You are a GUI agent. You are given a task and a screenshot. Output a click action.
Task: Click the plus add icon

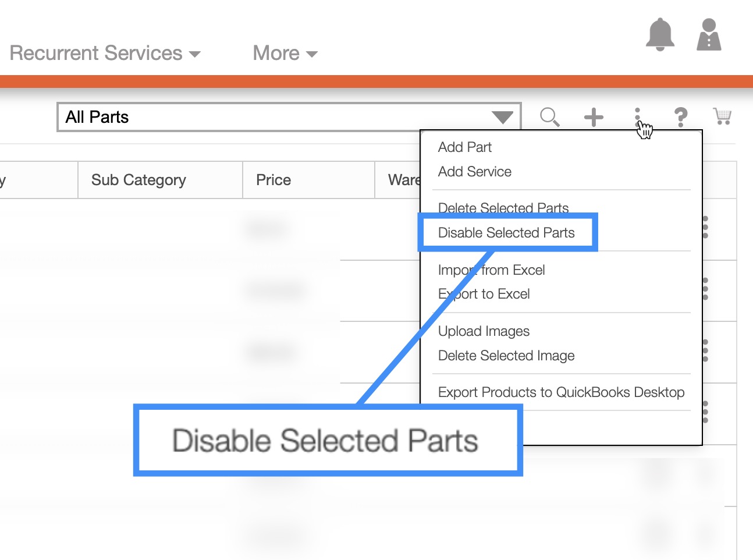coord(594,117)
